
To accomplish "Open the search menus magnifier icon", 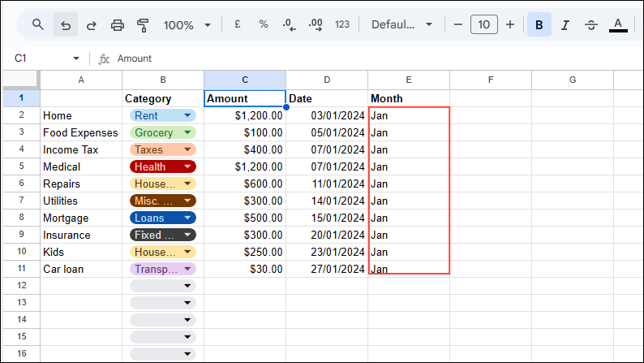I will coord(38,24).
